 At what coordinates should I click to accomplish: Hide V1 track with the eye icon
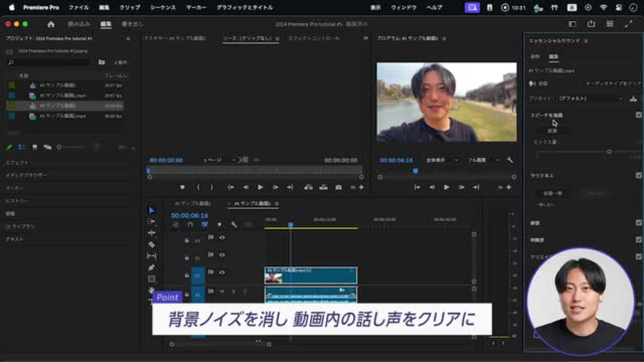[x=222, y=272]
